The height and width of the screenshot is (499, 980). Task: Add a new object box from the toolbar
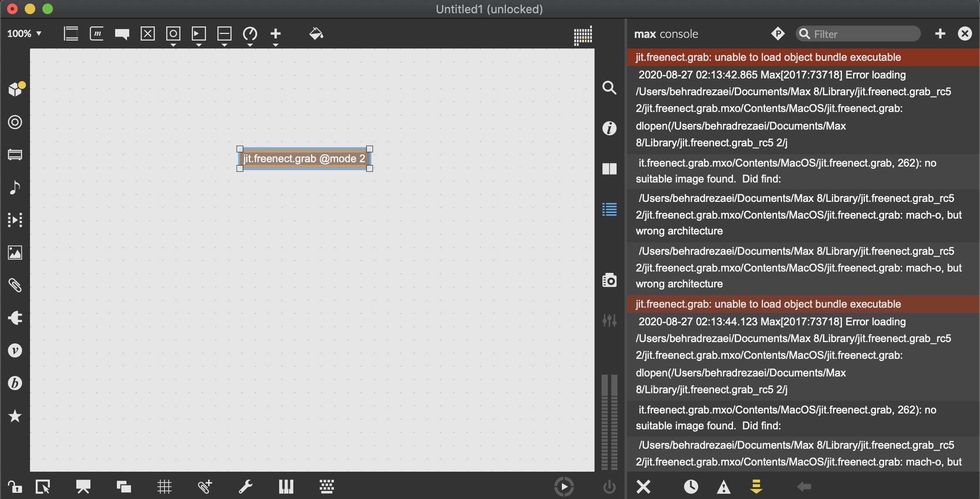tap(71, 34)
